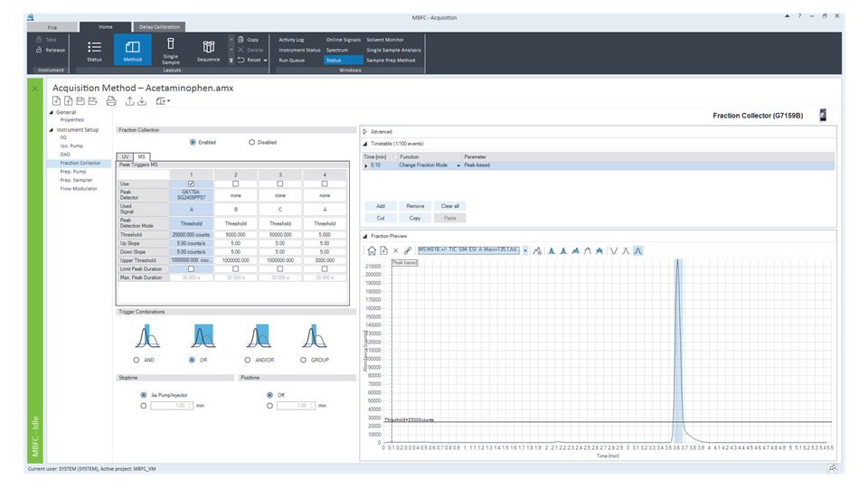The height and width of the screenshot is (488, 868).
Task: Enable the Use checkbox for trigger 2
Action: click(x=236, y=183)
